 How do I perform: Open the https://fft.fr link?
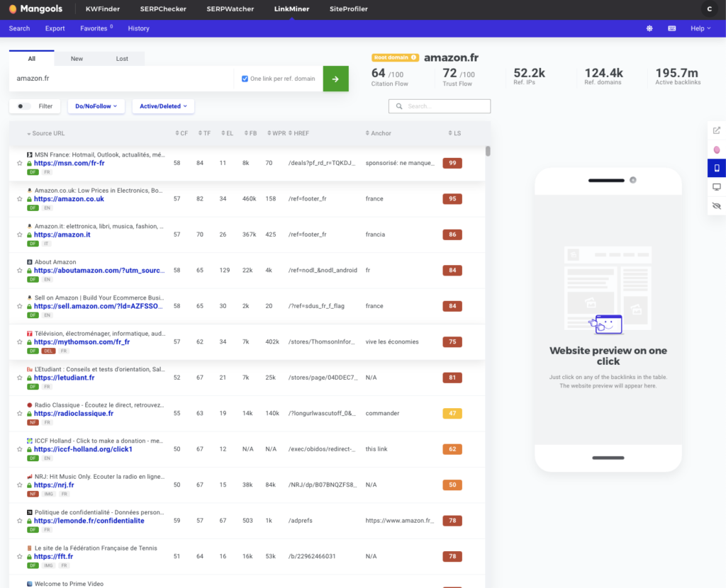point(53,557)
